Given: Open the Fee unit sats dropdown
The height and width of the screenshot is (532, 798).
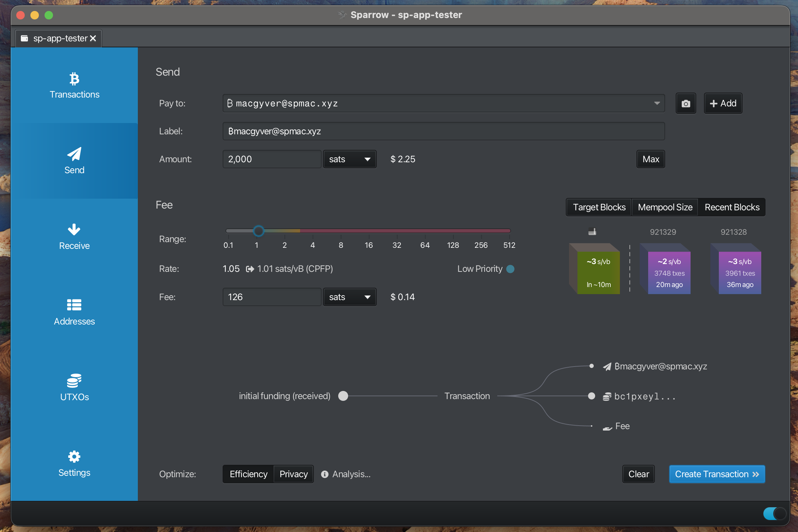Looking at the screenshot, I should [x=349, y=297].
